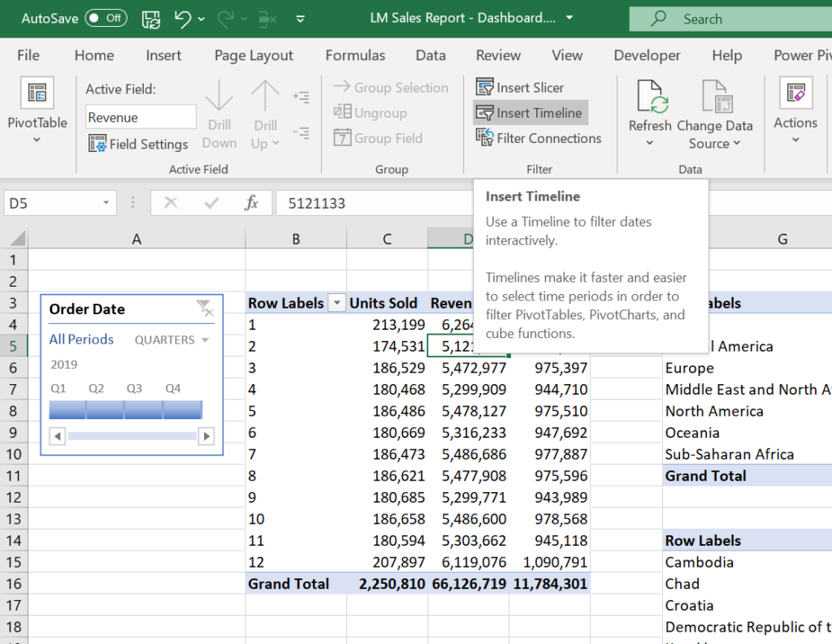The width and height of the screenshot is (832, 644).
Task: Click Change Data Source button
Action: pos(714,114)
